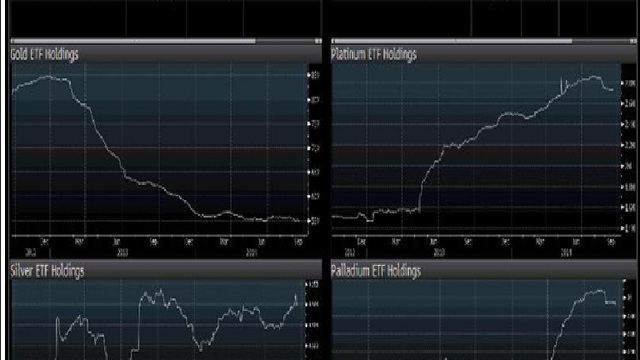Select the Palladium ETF Holdings panel title
The width and height of the screenshot is (640, 360).
click(376, 271)
